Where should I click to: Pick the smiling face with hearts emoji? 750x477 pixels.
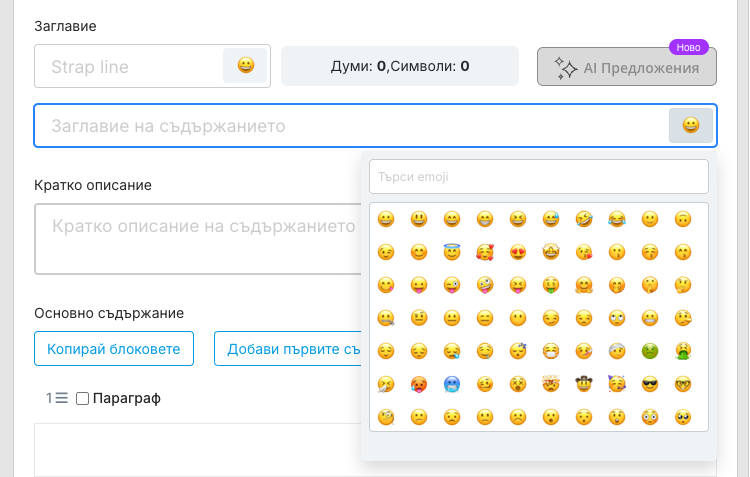pyautogui.click(x=485, y=252)
